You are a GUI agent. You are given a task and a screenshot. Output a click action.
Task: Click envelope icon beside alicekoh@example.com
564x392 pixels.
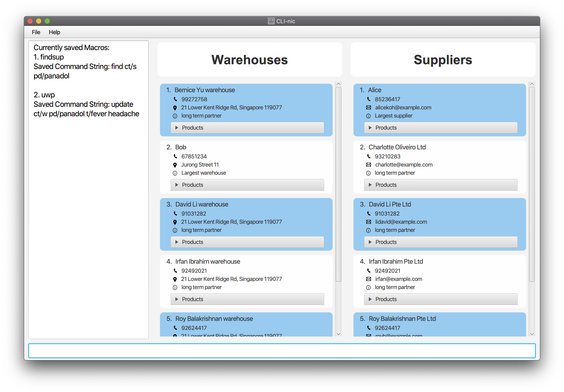click(x=368, y=108)
